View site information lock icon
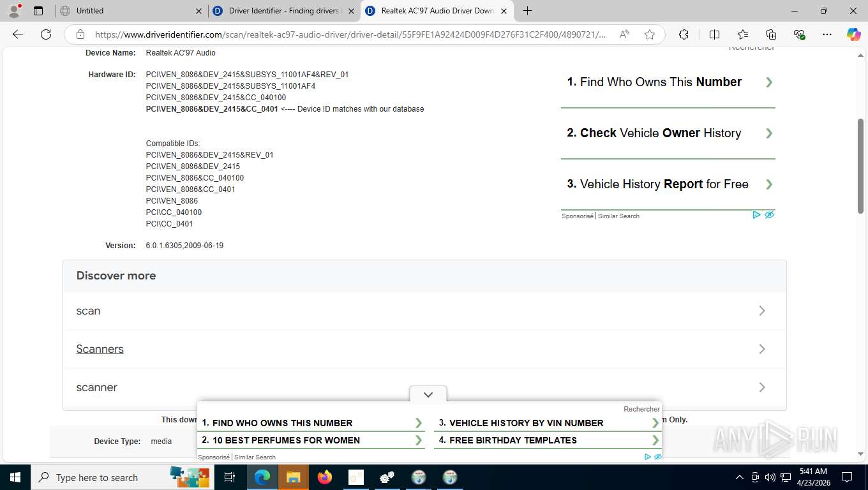 80,34
